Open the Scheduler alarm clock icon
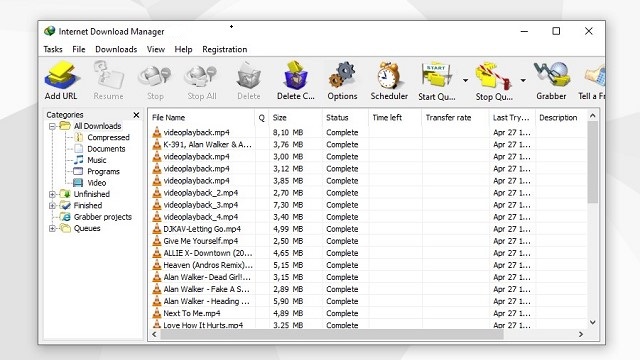 coord(389,76)
